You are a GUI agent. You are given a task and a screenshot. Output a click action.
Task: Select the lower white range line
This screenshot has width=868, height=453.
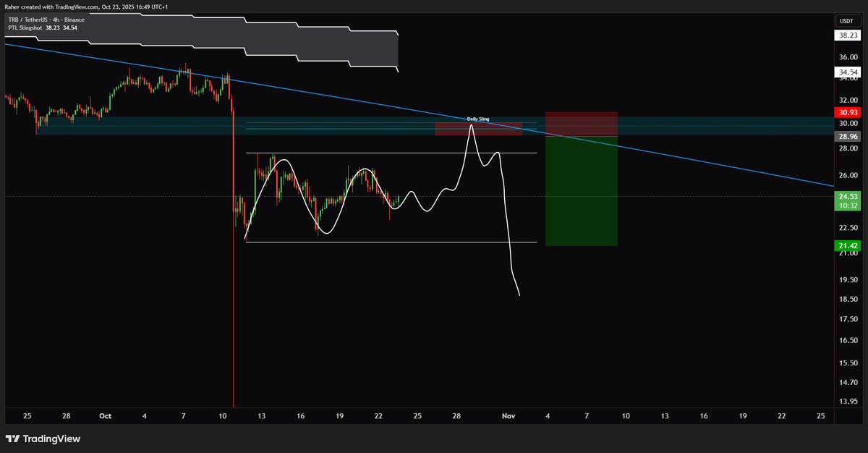point(391,242)
